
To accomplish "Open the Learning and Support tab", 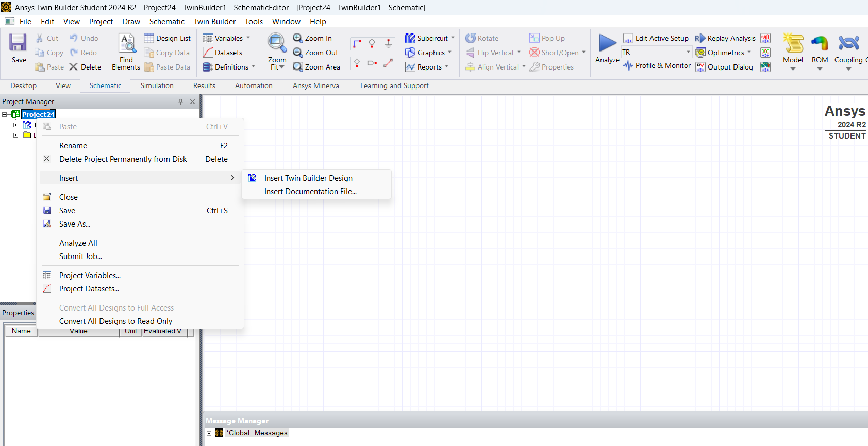I will 394,86.
